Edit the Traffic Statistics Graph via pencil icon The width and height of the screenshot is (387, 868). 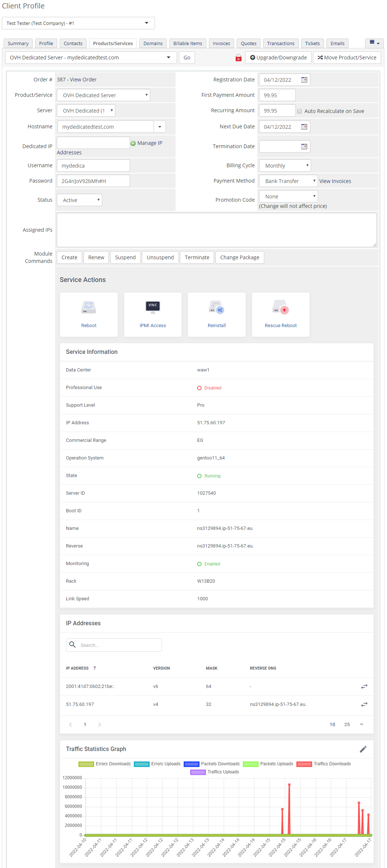pyautogui.click(x=363, y=749)
